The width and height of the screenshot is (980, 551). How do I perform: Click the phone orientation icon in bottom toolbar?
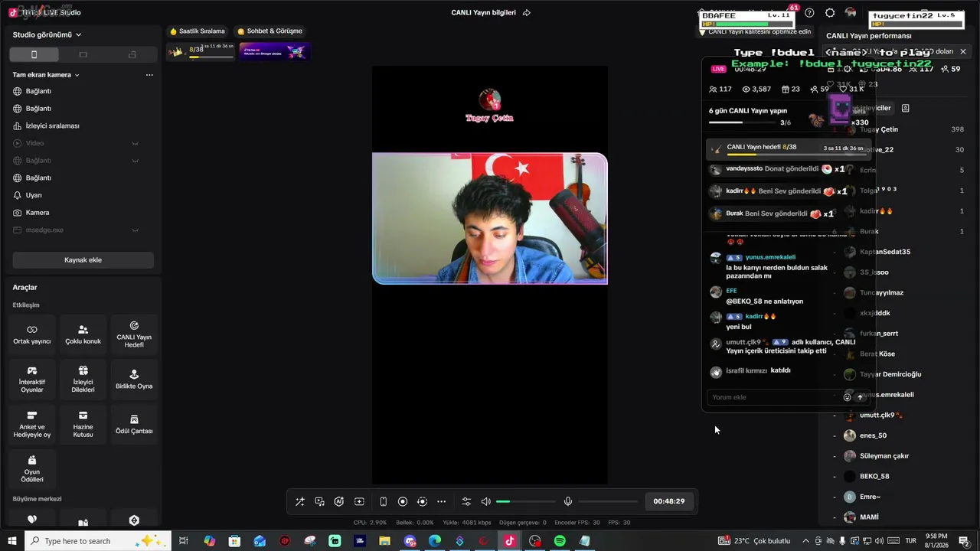(384, 501)
